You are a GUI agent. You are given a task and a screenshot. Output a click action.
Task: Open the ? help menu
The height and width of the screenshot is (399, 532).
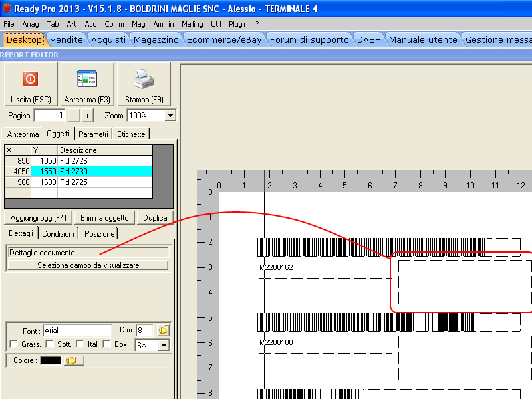click(257, 24)
